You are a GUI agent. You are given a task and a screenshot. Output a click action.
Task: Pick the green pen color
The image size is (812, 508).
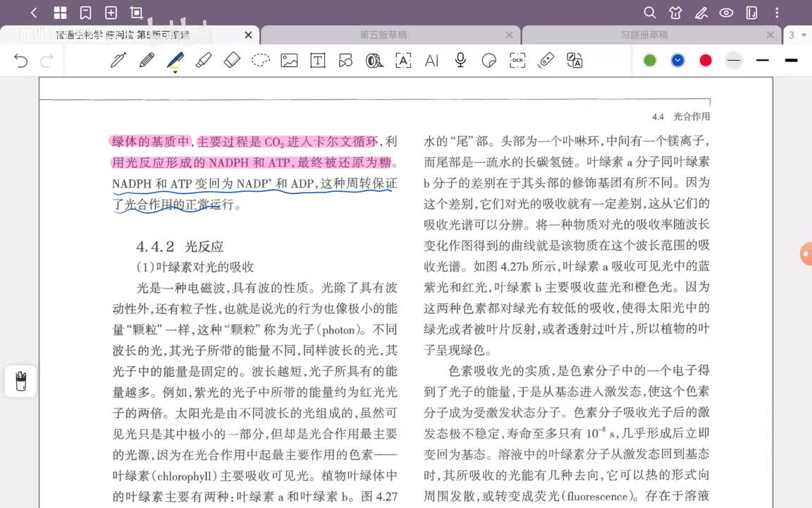coord(650,61)
